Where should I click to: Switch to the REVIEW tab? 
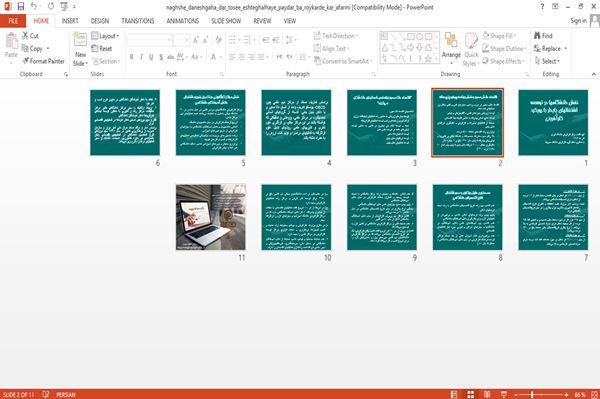(x=262, y=21)
